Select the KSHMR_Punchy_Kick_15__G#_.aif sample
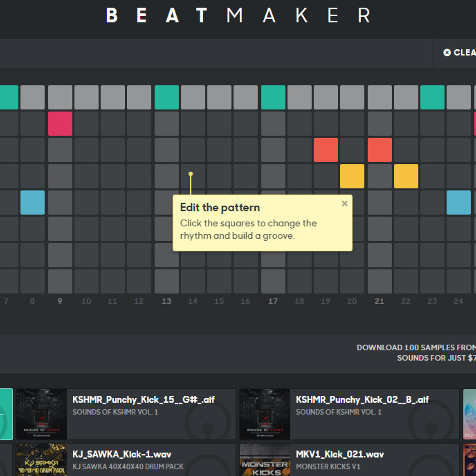This screenshot has height=476, width=476. tap(126, 414)
